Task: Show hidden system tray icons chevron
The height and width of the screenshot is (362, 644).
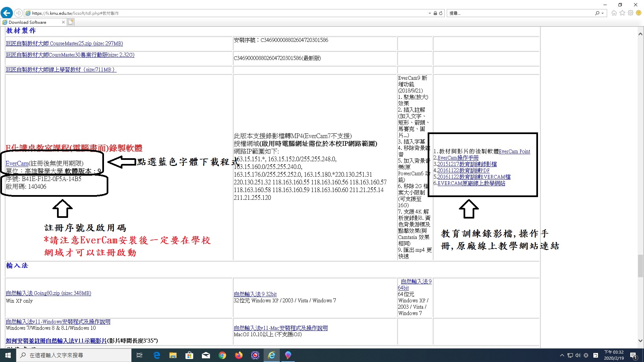Action: 562,355
